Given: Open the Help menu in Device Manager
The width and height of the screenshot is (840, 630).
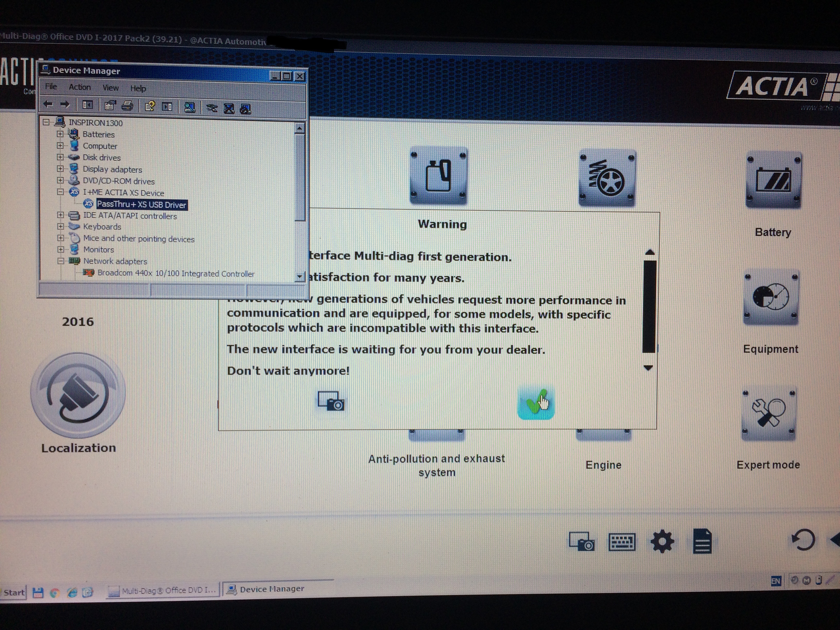Looking at the screenshot, I should pyautogui.click(x=138, y=89).
